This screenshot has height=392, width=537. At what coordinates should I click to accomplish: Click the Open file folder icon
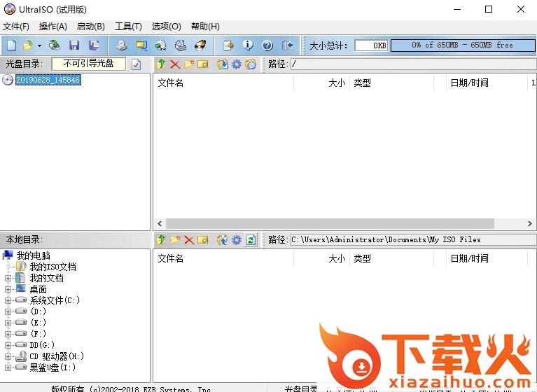coord(27,45)
